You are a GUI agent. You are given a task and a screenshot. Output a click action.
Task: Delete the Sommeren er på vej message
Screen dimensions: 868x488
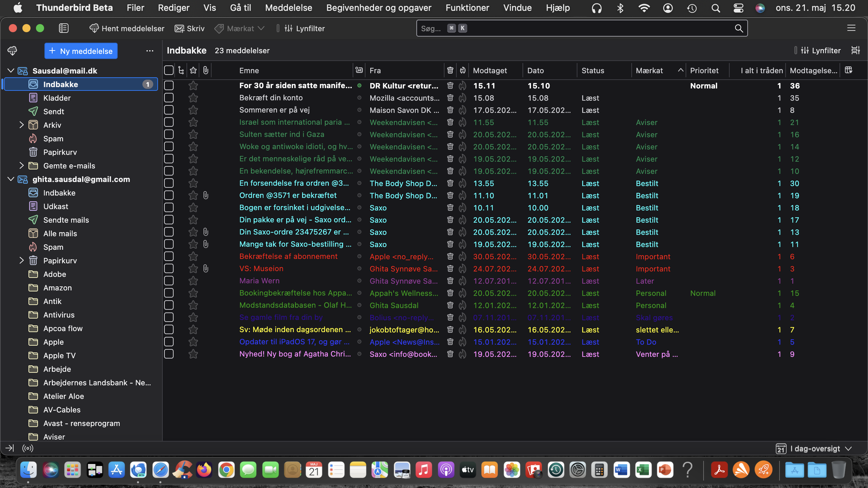(450, 110)
